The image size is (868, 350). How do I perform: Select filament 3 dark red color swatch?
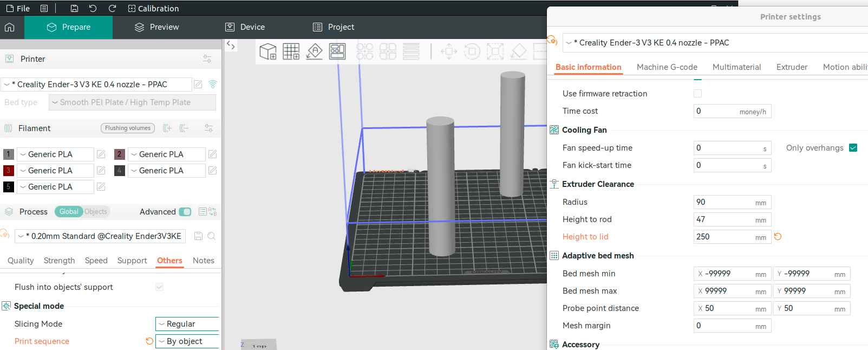[x=9, y=171]
